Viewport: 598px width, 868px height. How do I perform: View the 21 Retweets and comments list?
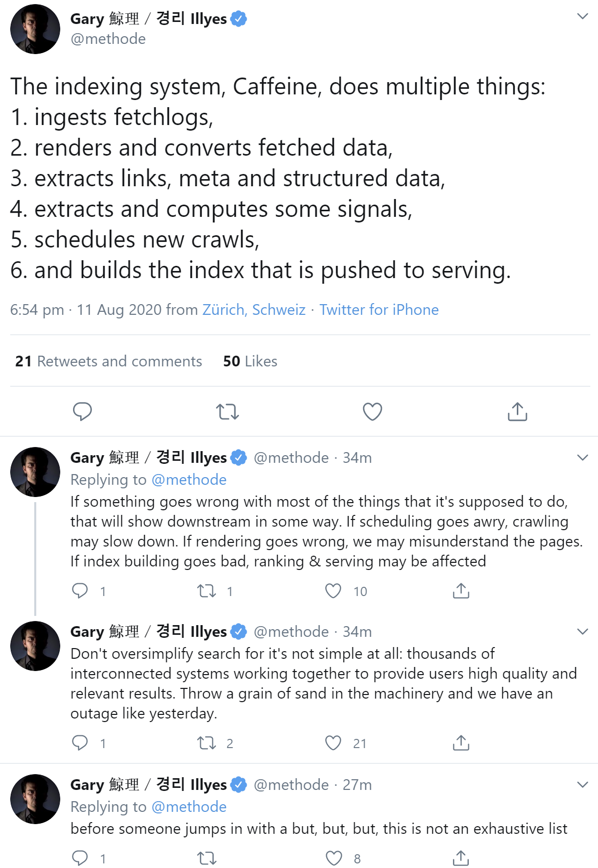click(109, 361)
